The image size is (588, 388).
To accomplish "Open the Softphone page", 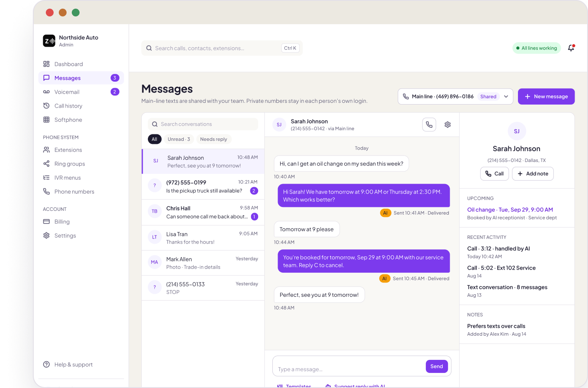I will tap(81, 120).
